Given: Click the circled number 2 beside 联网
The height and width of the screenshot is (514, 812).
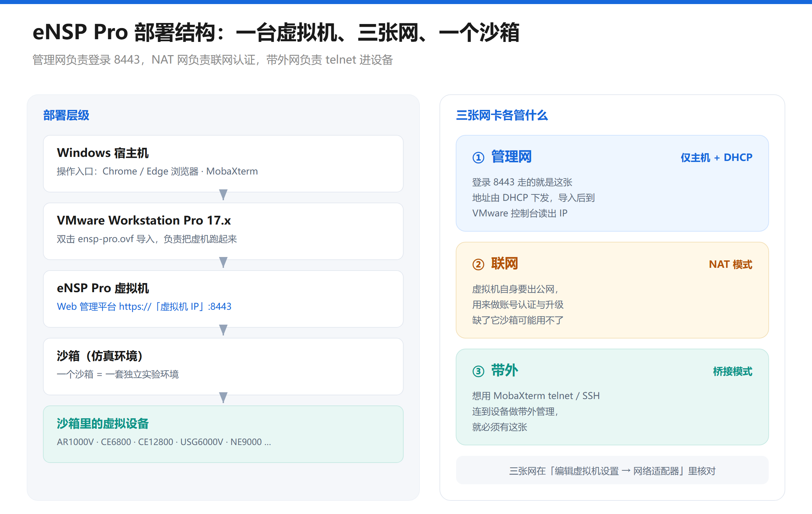Looking at the screenshot, I should click(x=478, y=264).
